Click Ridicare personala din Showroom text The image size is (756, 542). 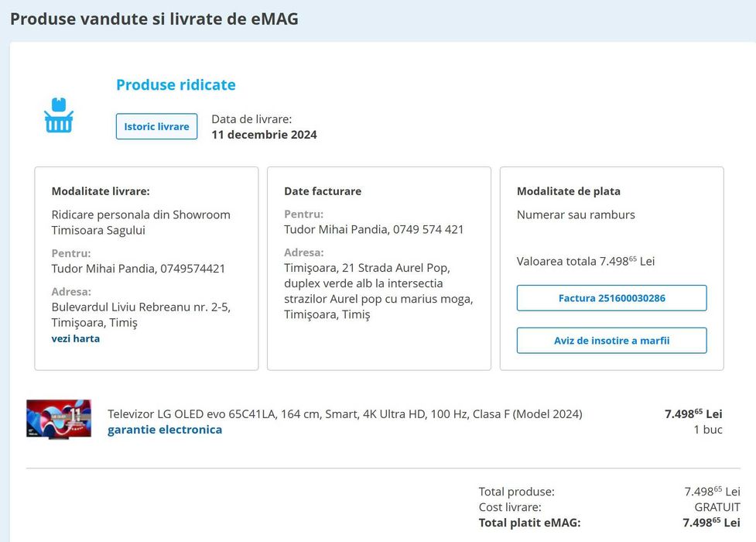pos(141,222)
